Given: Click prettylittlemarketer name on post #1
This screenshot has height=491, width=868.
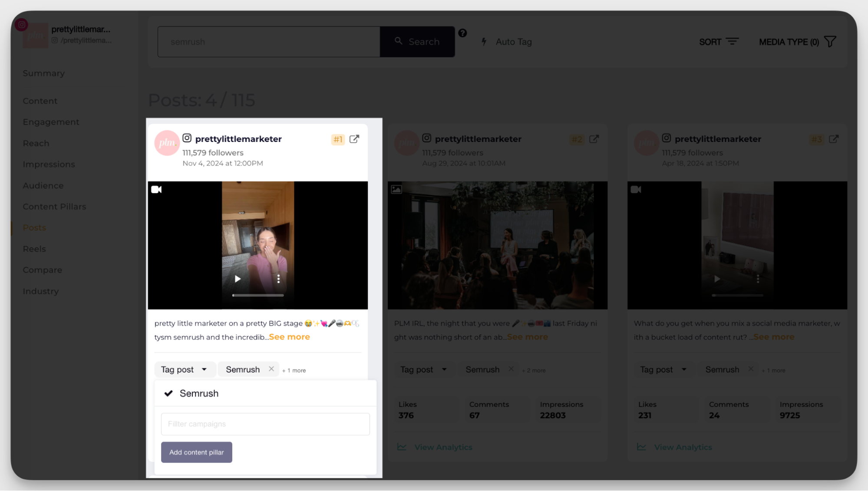Looking at the screenshot, I should point(238,139).
